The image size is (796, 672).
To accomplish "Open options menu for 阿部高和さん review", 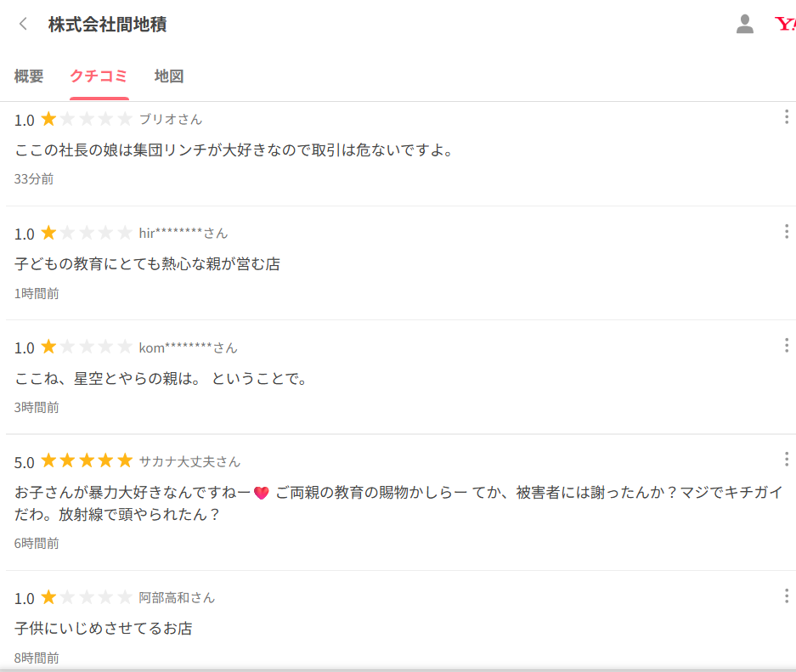I will [x=787, y=596].
